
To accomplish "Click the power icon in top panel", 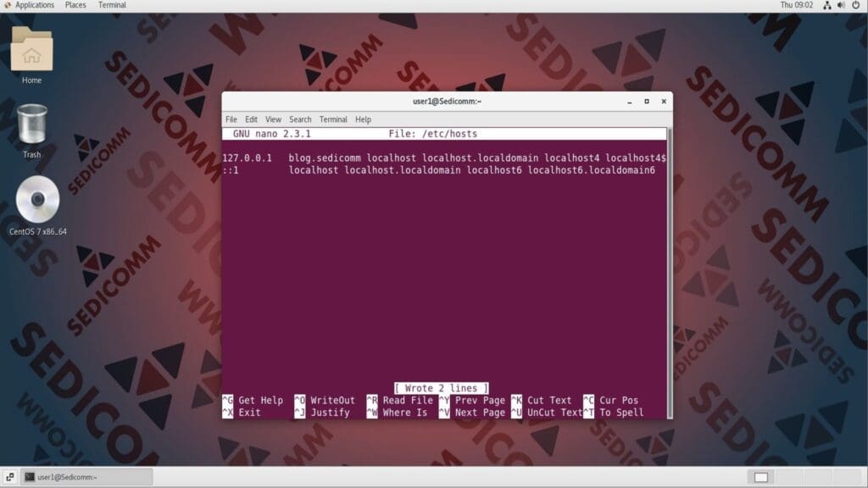I will tap(857, 5).
